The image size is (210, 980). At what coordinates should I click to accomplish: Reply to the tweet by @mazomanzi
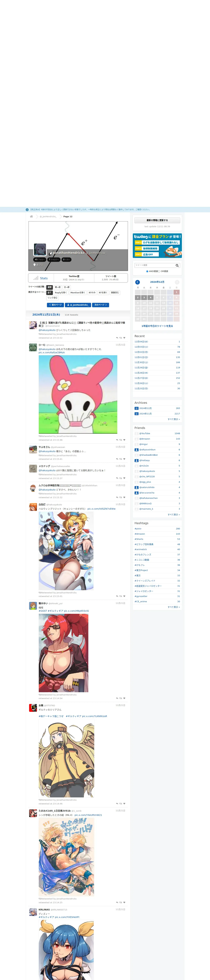(117, 338)
